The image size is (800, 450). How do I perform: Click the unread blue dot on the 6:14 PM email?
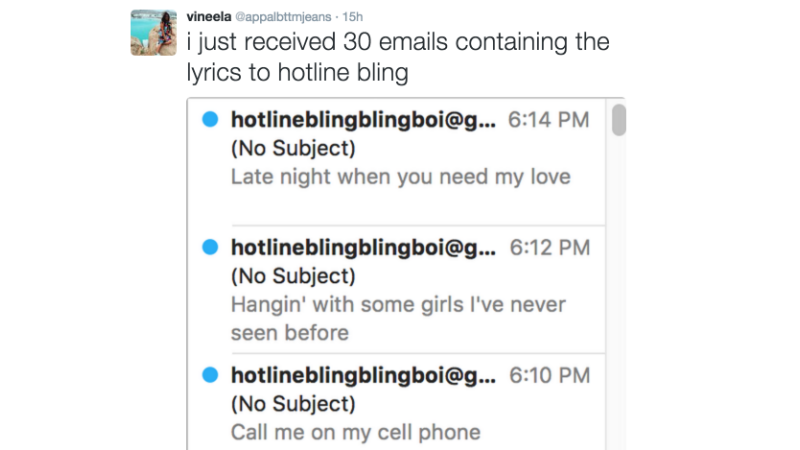pyautogui.click(x=210, y=121)
